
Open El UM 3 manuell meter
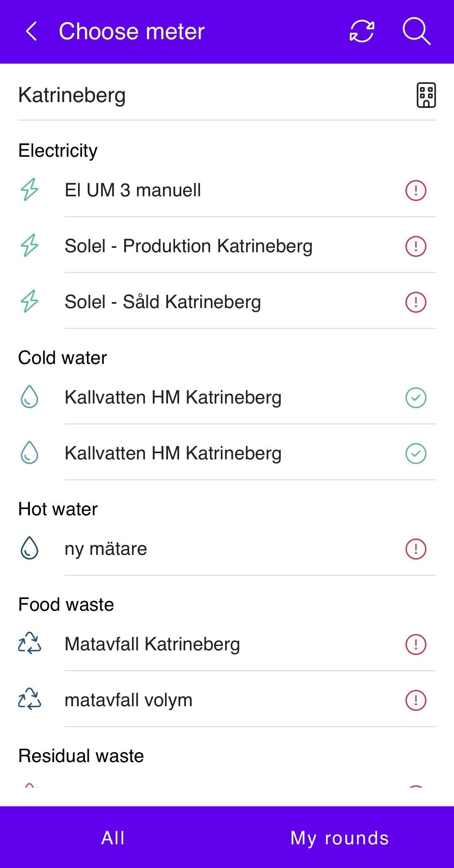pos(133,191)
